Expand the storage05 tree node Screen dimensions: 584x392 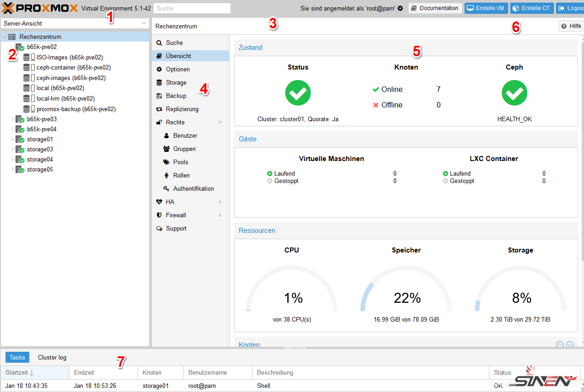point(12,169)
